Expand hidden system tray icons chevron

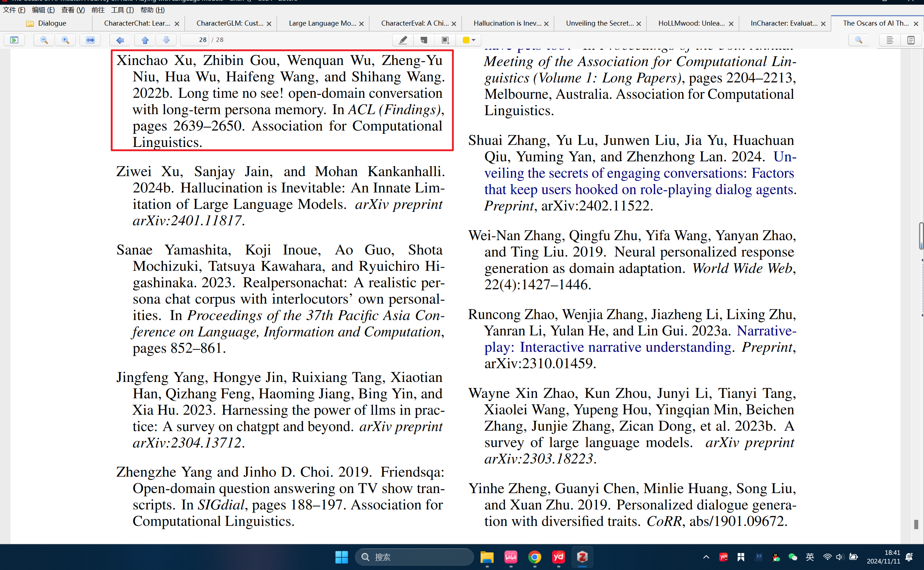(706, 557)
